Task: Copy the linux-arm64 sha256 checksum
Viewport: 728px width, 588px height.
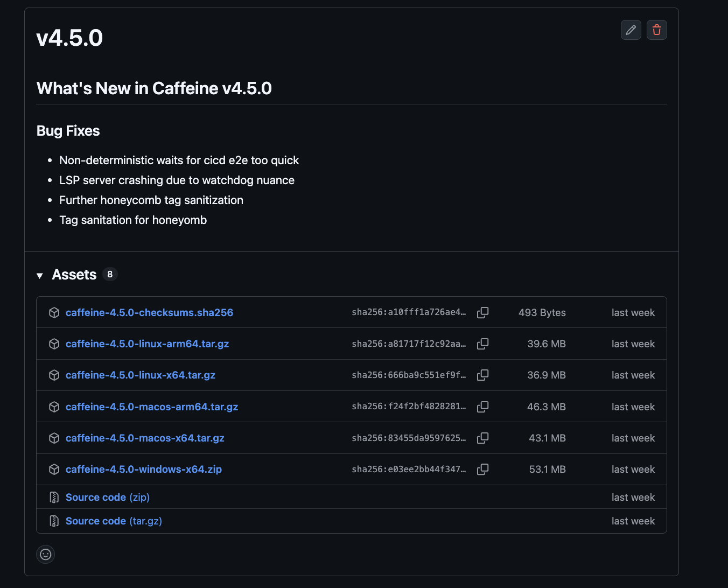Action: point(482,344)
